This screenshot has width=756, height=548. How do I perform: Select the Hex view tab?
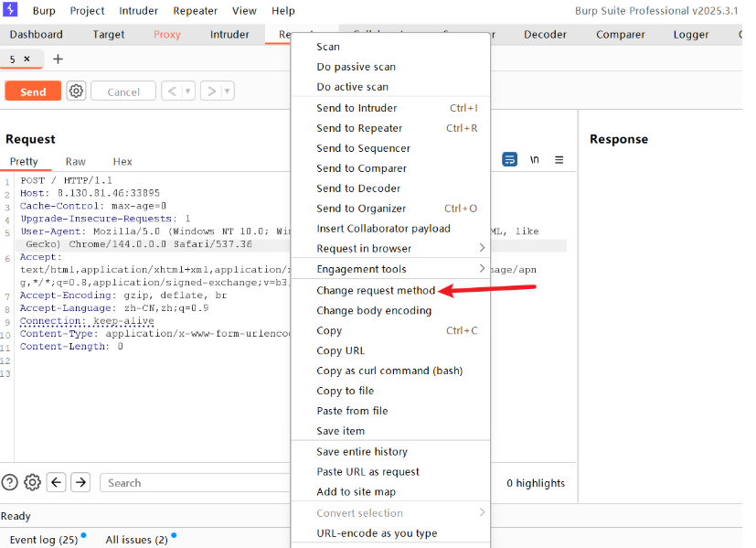click(122, 162)
